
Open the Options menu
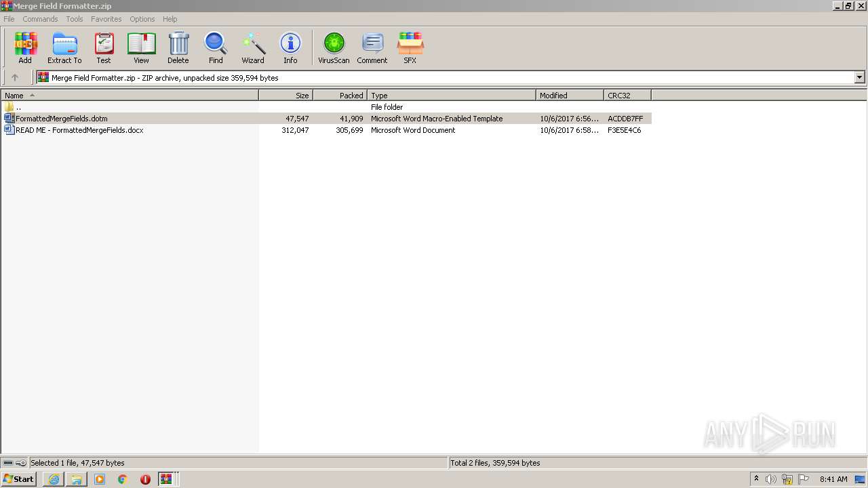tap(142, 19)
